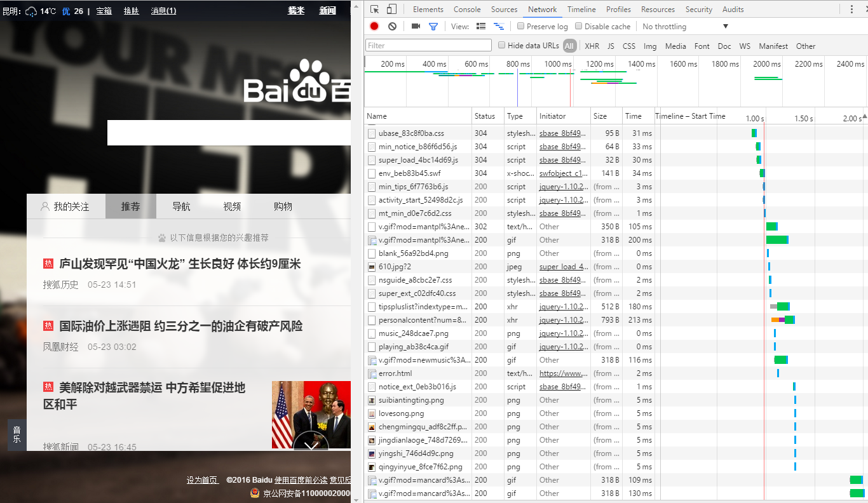Open the Sources panel tab
Viewport: 868px width, 503px height.
(504, 9)
